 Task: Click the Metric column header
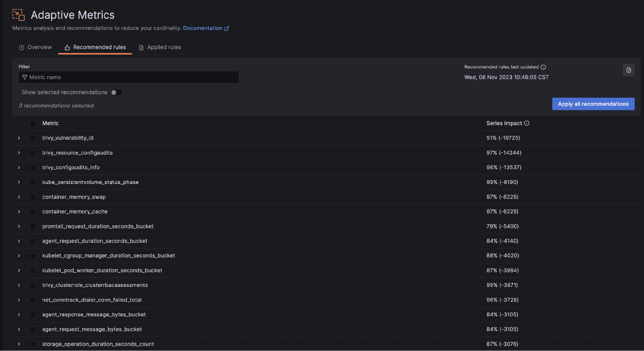point(50,123)
